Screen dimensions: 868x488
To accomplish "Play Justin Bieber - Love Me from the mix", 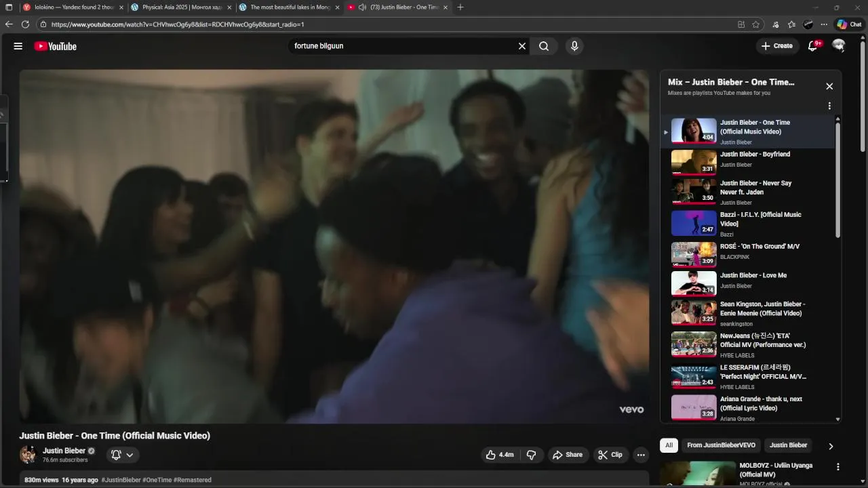I will pyautogui.click(x=748, y=283).
